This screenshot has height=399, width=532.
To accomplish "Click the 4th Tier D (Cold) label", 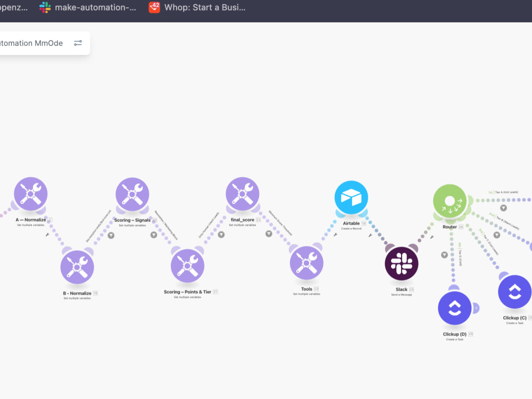I will [x=460, y=254].
